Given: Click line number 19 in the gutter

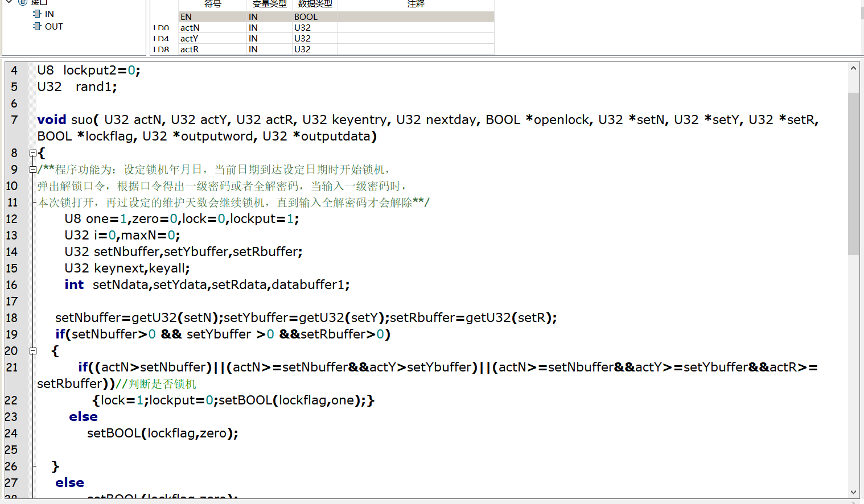Looking at the screenshot, I should click(x=12, y=334).
